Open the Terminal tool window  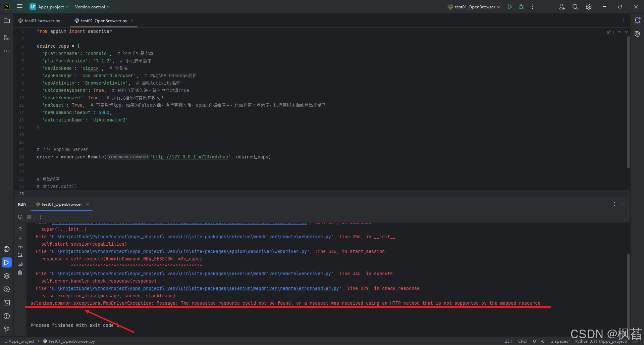point(7,303)
